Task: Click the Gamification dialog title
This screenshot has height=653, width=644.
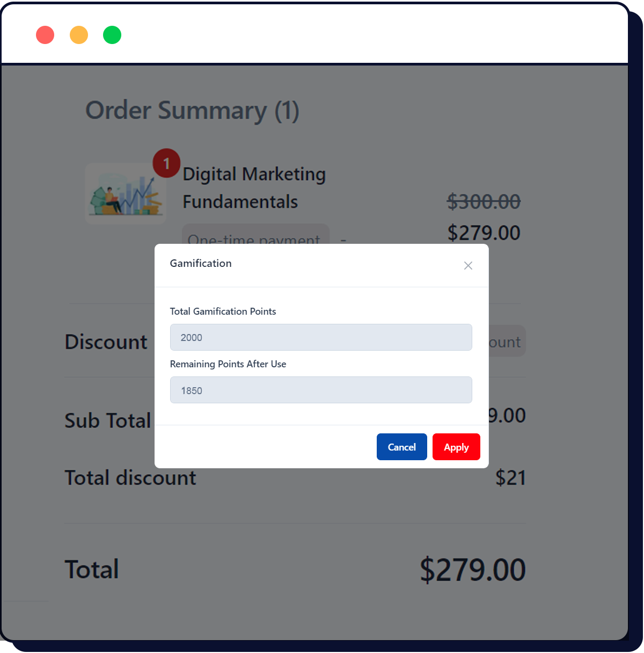Action: pos(201,263)
